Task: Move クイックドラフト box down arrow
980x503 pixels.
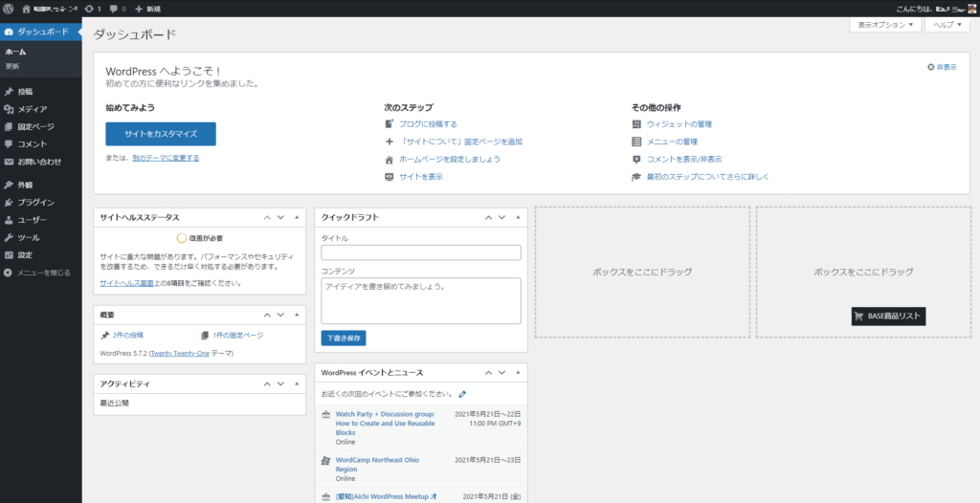Action: coord(501,217)
